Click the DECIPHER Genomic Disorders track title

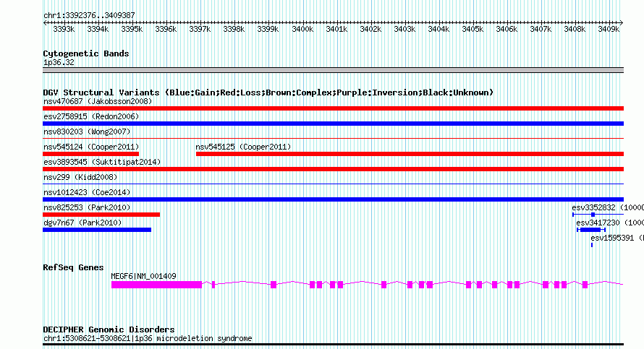109,329
